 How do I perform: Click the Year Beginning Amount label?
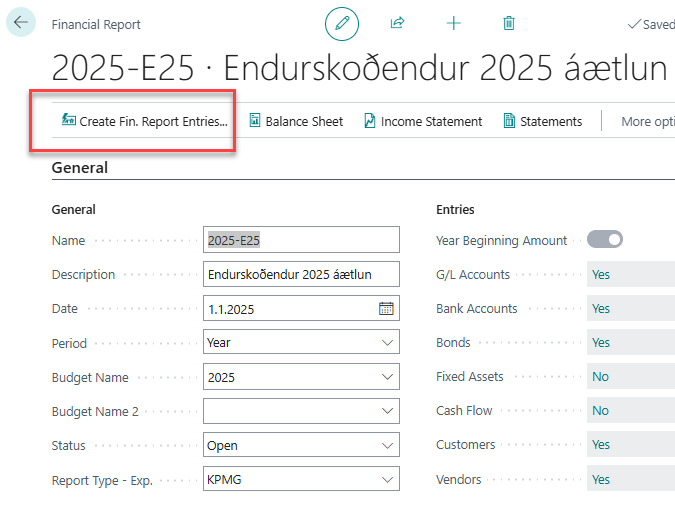click(x=502, y=240)
